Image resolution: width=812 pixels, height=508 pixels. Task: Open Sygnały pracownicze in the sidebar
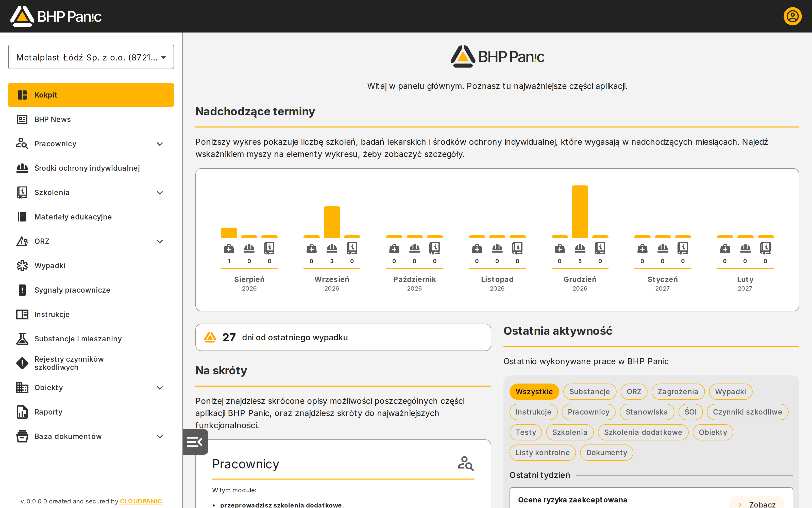(x=91, y=290)
